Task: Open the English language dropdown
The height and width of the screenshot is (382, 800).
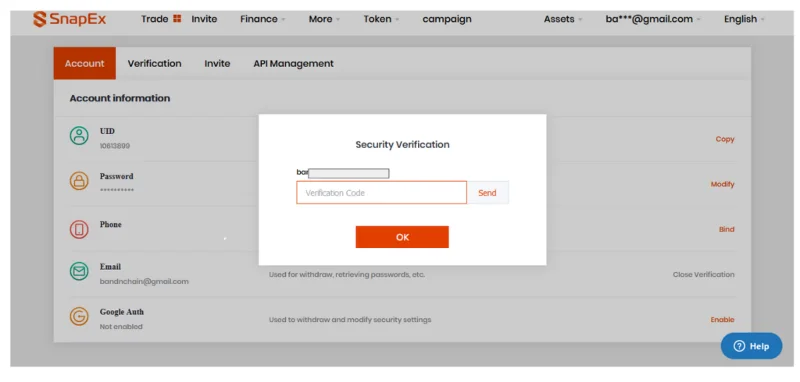Action: [x=744, y=19]
